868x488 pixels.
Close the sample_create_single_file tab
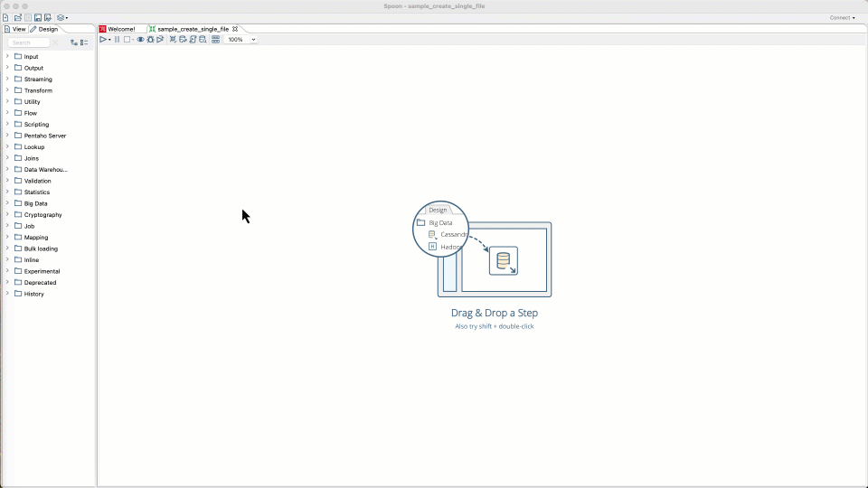point(235,29)
